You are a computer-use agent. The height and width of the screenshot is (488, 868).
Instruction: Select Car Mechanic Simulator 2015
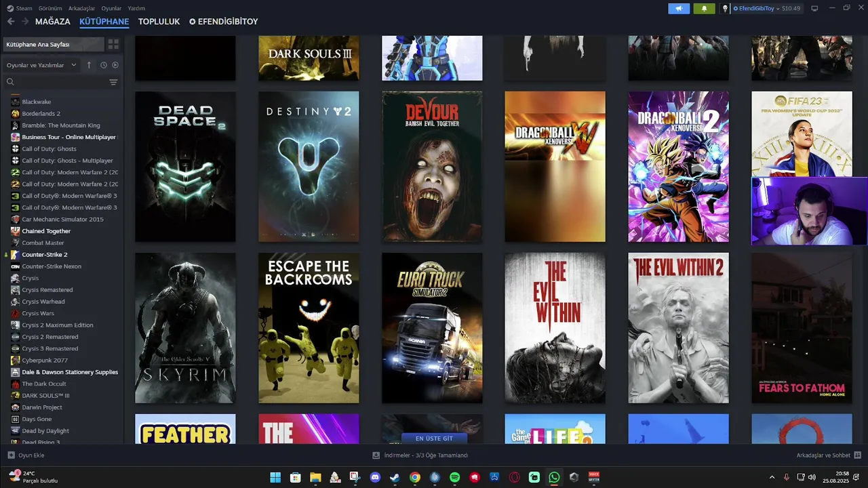62,219
